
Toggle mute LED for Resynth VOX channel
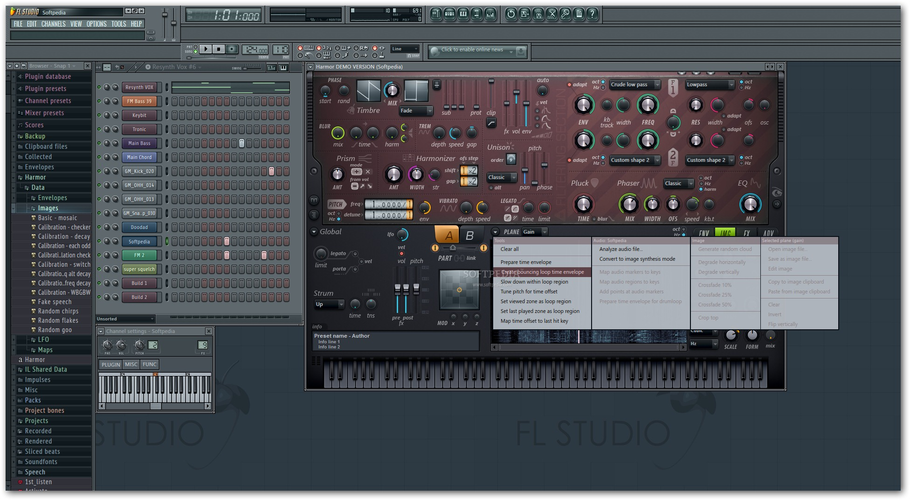click(99, 87)
